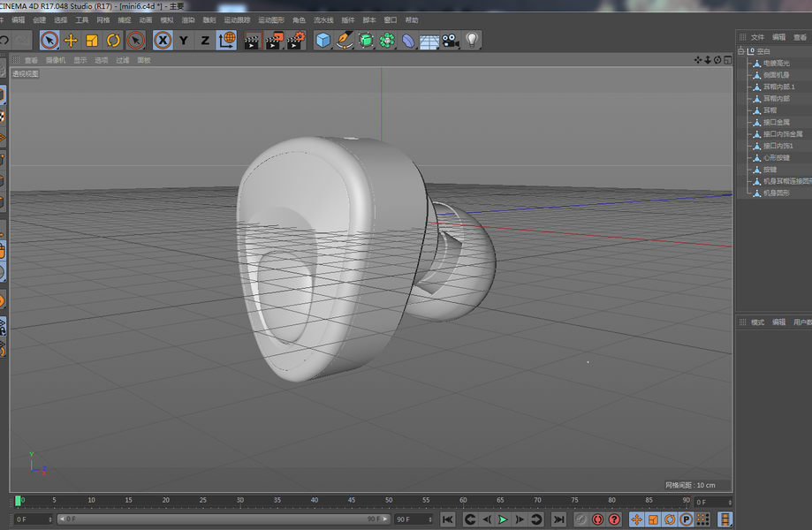This screenshot has width=812, height=530.
Task: Open the 运动图形 menu
Action: click(271, 20)
